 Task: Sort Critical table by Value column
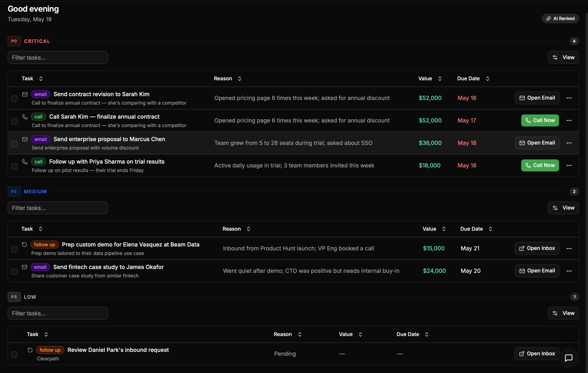pyautogui.click(x=430, y=79)
